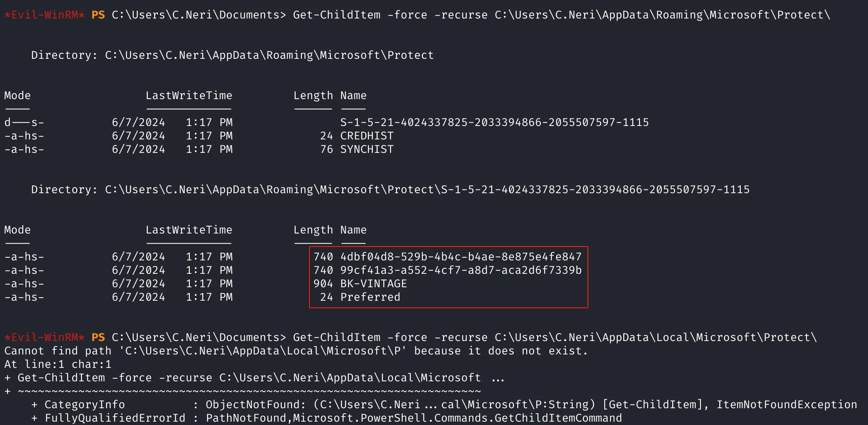Click masterkey GUID starting with 99cf41a3

(x=461, y=270)
